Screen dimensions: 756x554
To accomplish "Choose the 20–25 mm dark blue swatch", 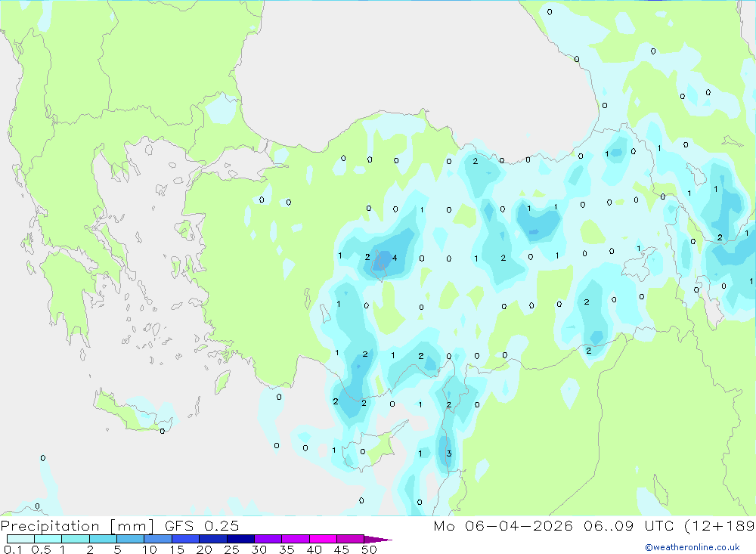I will pyautogui.click(x=213, y=539).
